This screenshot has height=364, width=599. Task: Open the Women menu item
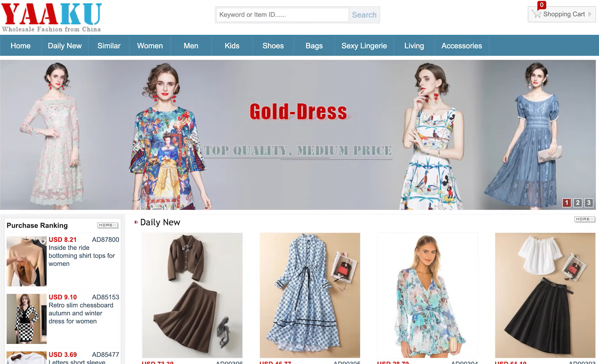(x=150, y=46)
